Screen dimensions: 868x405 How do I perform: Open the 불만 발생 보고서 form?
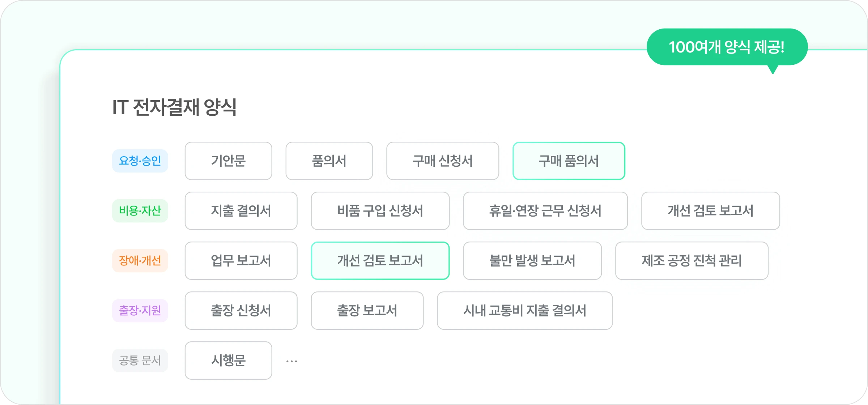[532, 261]
